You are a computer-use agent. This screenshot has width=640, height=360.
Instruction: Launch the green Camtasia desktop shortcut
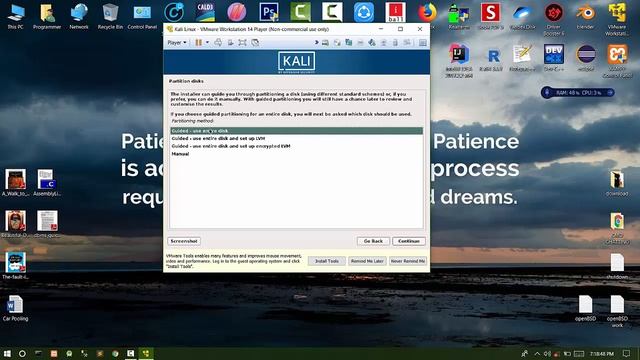(x=300, y=12)
